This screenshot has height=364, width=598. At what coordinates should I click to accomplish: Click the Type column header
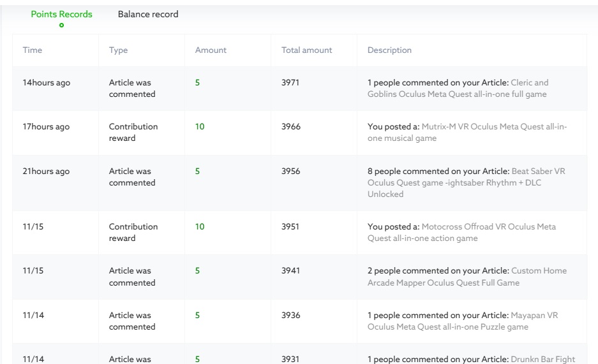click(118, 50)
